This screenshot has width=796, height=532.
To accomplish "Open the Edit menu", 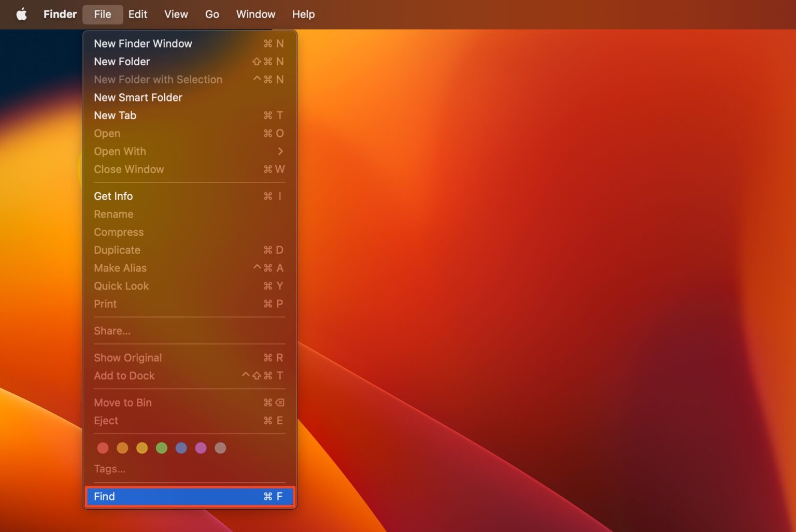I will coord(137,14).
